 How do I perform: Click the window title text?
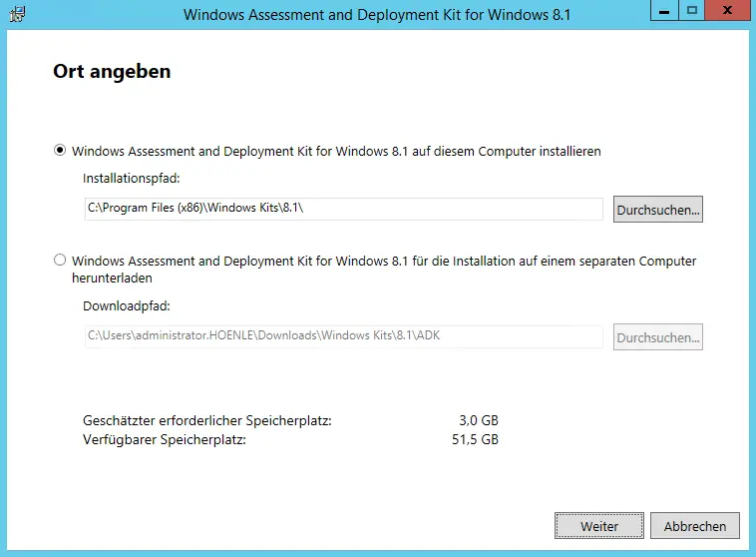click(x=377, y=15)
